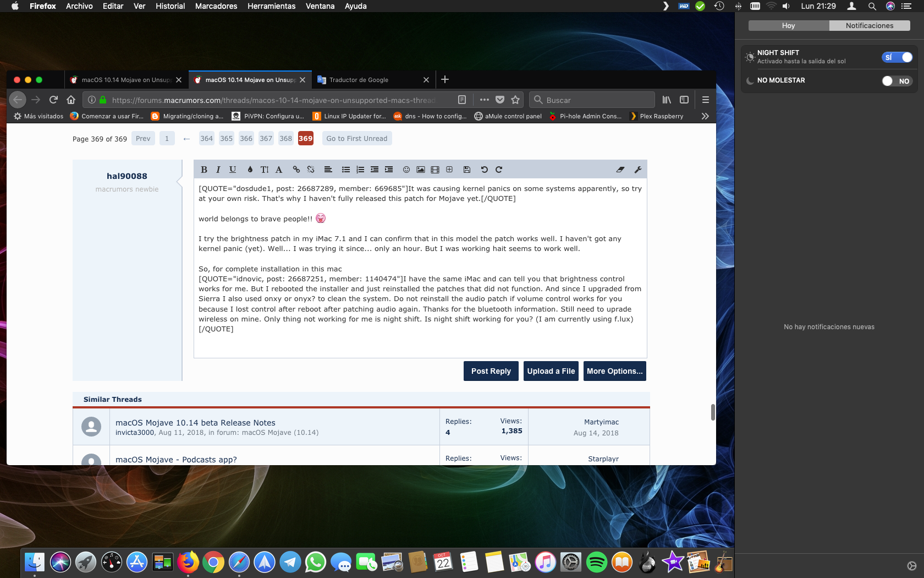
Task: Select the Google Translate browser tab
Action: [x=373, y=80]
